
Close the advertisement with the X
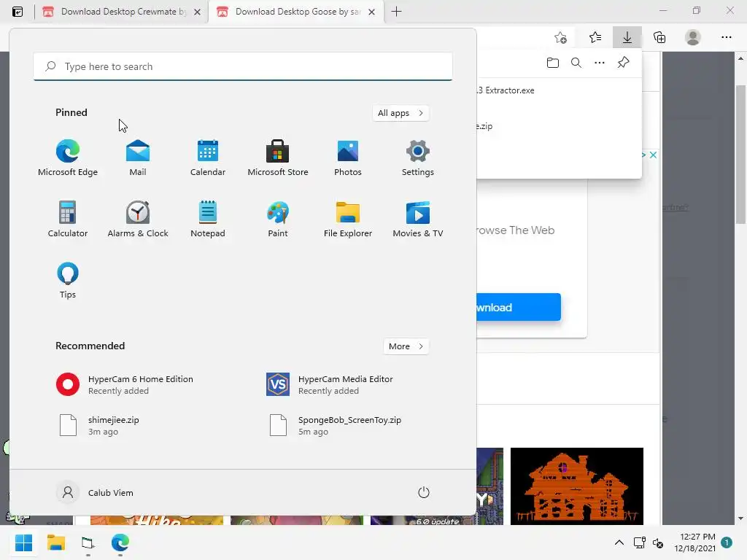tap(653, 155)
